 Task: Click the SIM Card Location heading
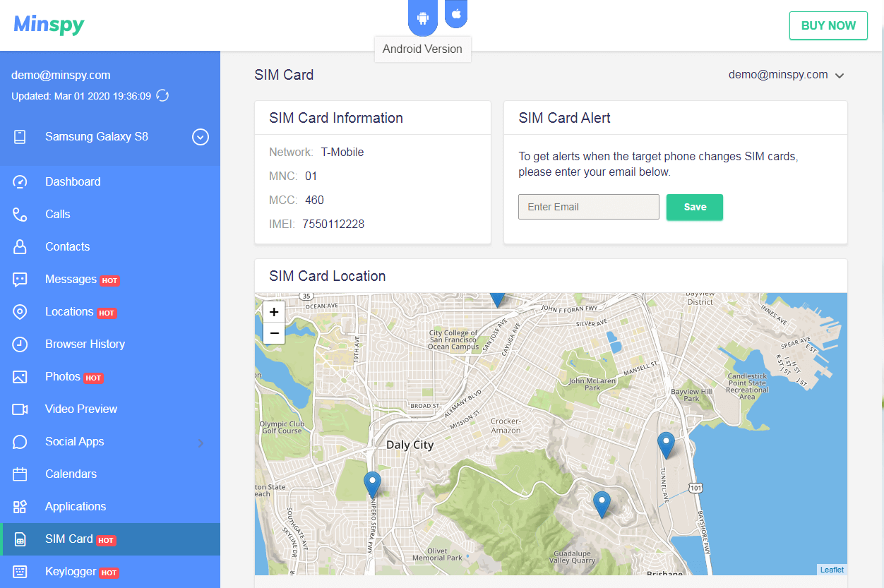(x=328, y=276)
